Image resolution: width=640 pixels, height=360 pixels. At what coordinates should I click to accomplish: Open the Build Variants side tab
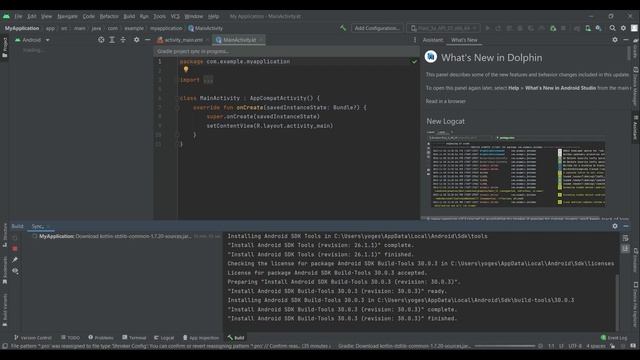click(x=5, y=310)
